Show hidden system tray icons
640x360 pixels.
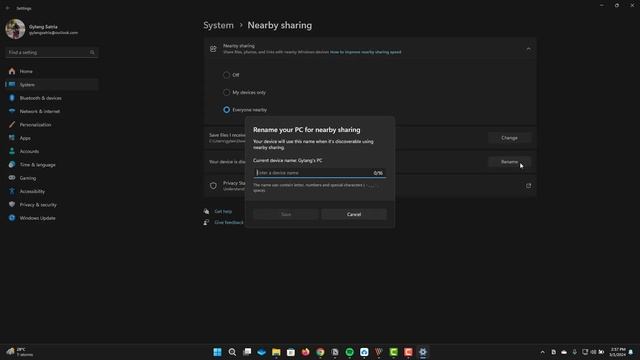click(542, 352)
